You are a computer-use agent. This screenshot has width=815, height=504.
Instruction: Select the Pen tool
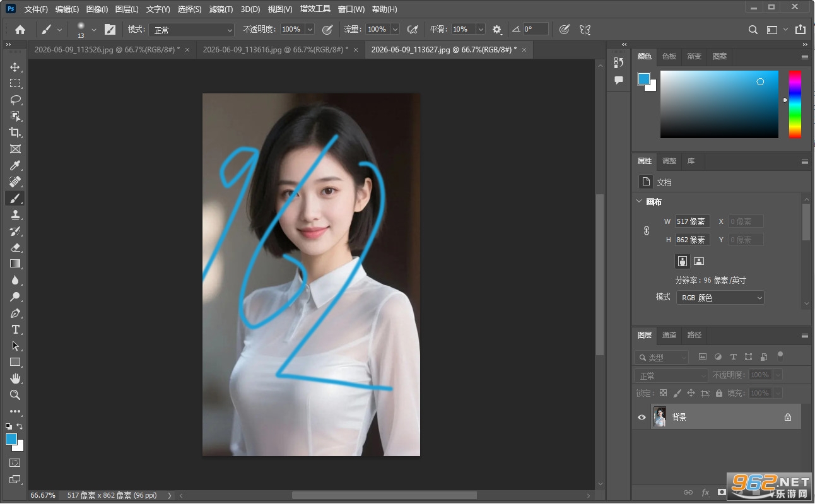point(15,313)
